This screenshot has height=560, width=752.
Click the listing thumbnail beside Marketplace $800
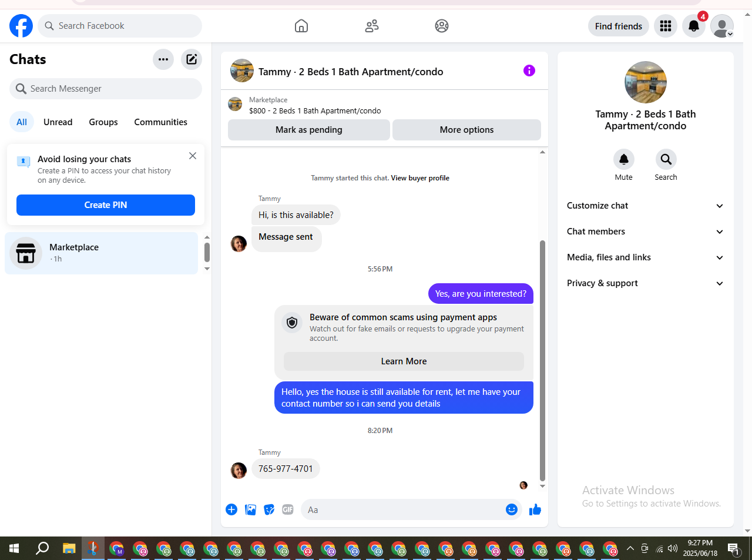pos(235,105)
